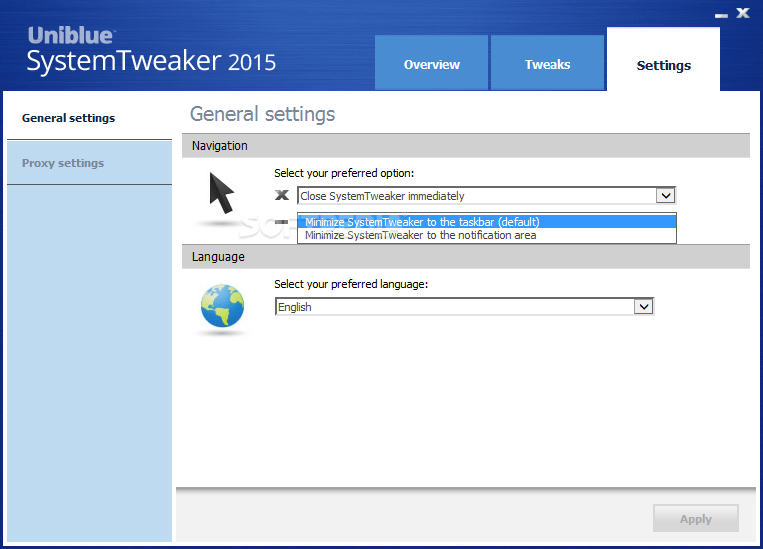Click the English language combo box
Image resolution: width=763 pixels, height=549 pixels.
click(464, 307)
